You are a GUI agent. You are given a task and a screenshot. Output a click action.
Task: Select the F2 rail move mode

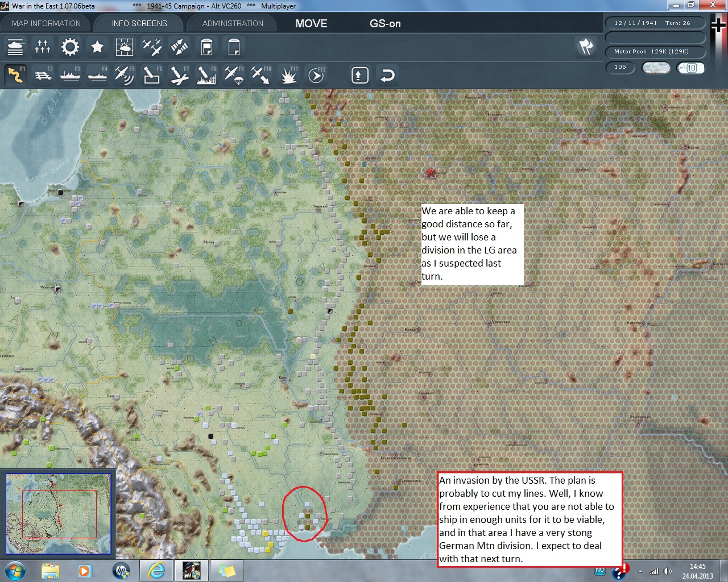43,75
